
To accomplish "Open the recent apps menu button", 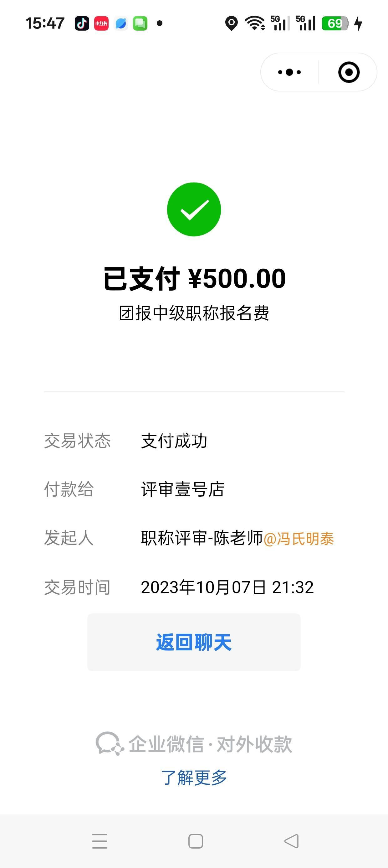I will coord(100,841).
